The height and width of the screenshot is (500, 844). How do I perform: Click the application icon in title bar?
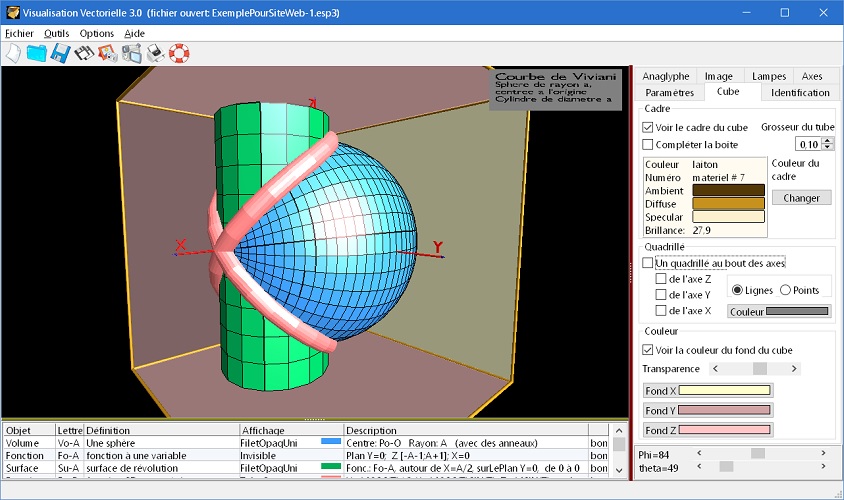tap(13, 12)
